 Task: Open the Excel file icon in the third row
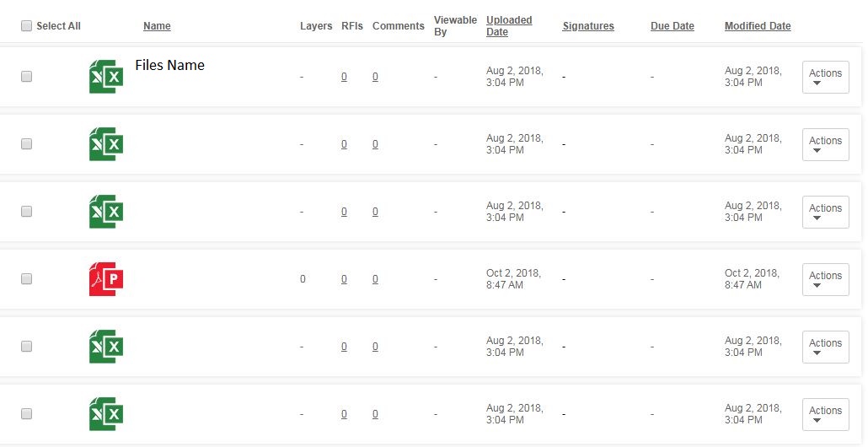tap(106, 212)
